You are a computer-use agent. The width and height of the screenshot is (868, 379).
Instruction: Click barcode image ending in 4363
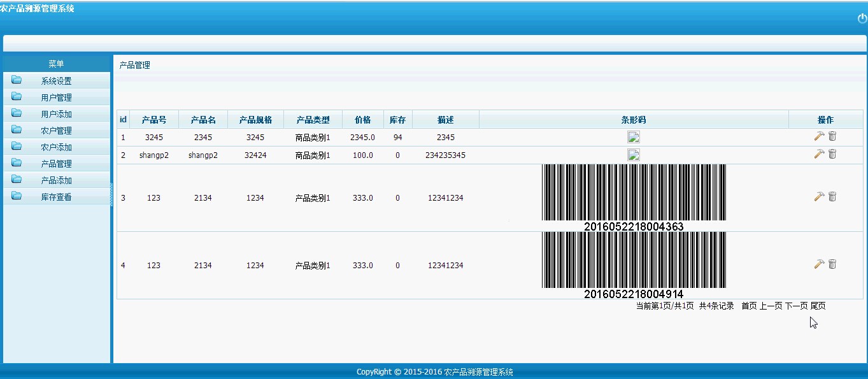[x=634, y=197]
